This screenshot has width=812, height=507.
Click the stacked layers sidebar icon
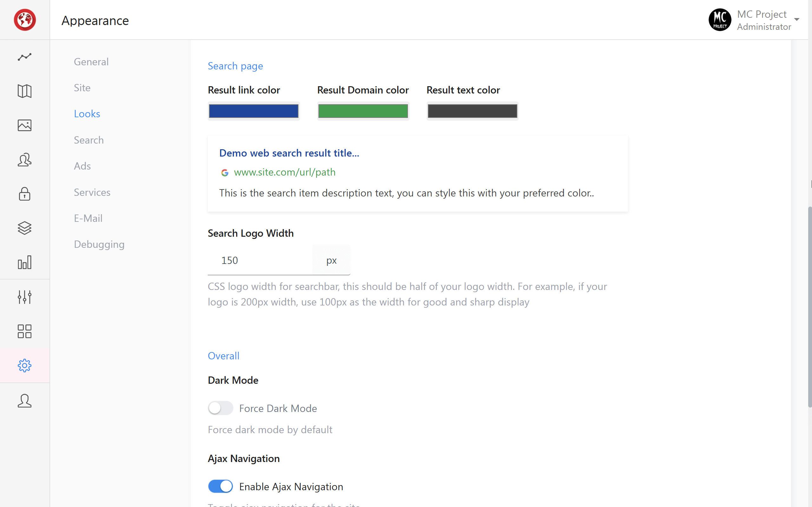click(x=24, y=228)
